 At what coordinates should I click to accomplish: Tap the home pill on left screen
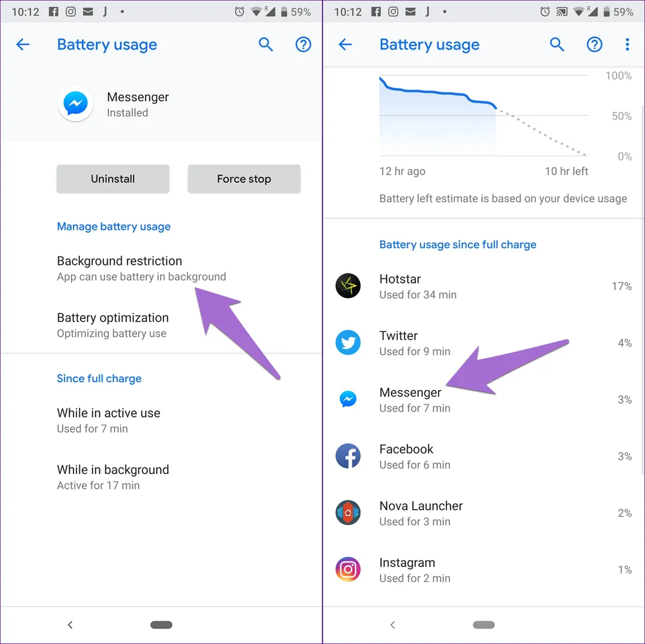(x=161, y=625)
